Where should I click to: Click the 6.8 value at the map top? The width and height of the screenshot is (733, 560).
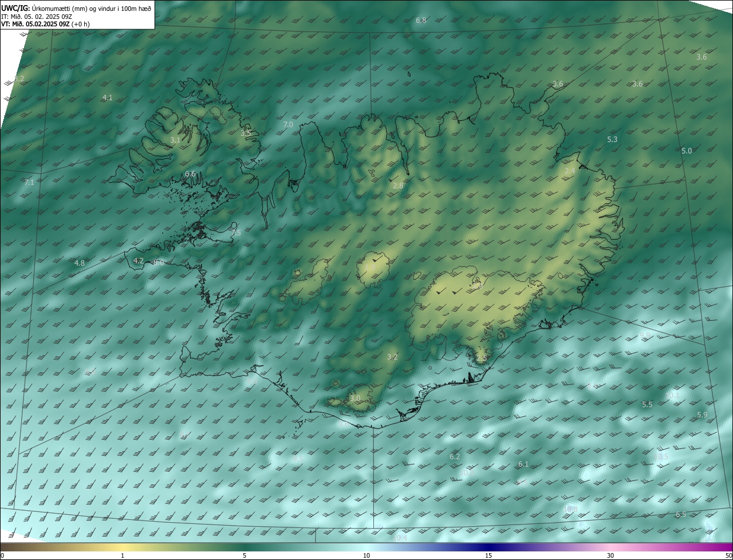click(421, 21)
